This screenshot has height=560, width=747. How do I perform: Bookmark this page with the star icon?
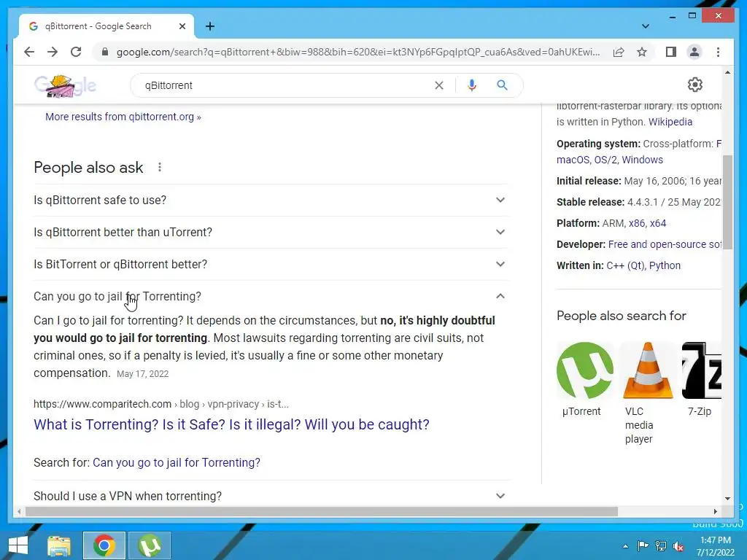(642, 52)
